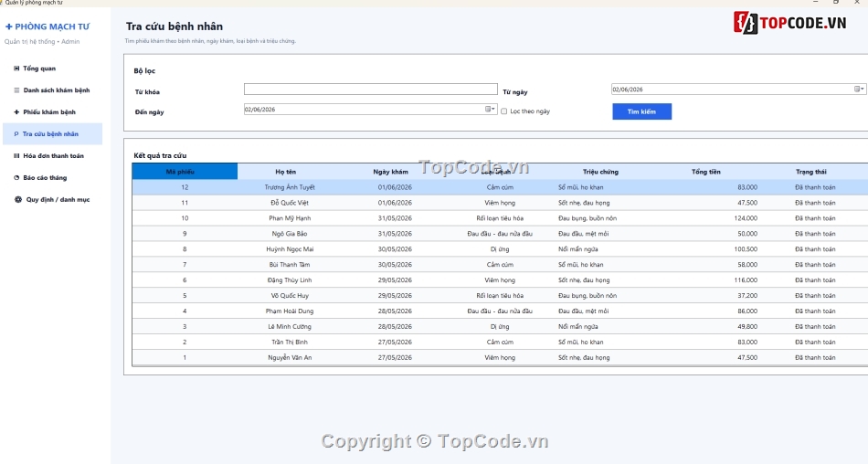Select the row for Nguyễn Văn An

point(500,358)
